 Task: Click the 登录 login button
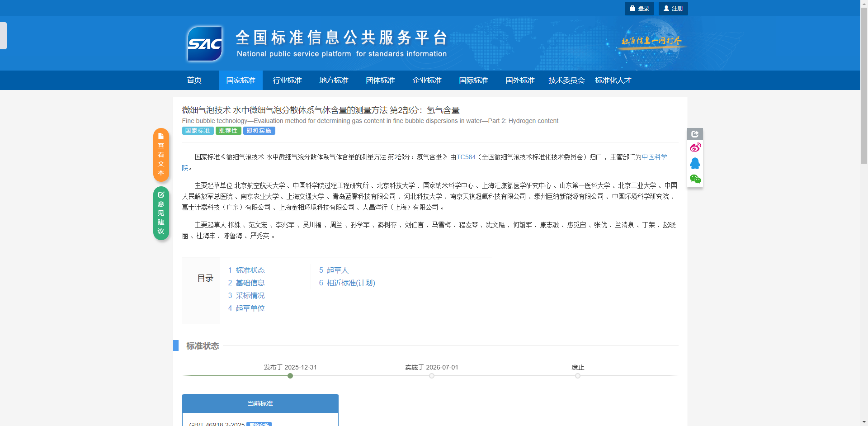[x=639, y=9]
